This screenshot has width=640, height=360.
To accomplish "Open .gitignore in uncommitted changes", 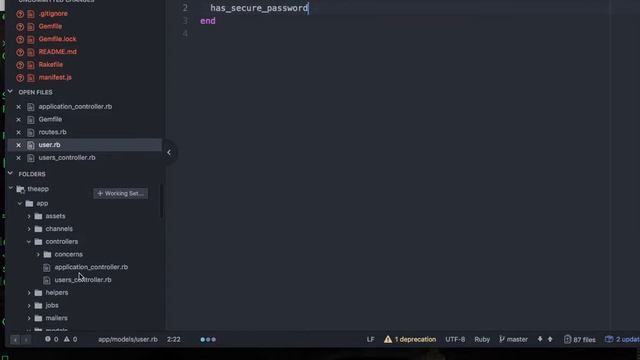I will (x=53, y=13).
